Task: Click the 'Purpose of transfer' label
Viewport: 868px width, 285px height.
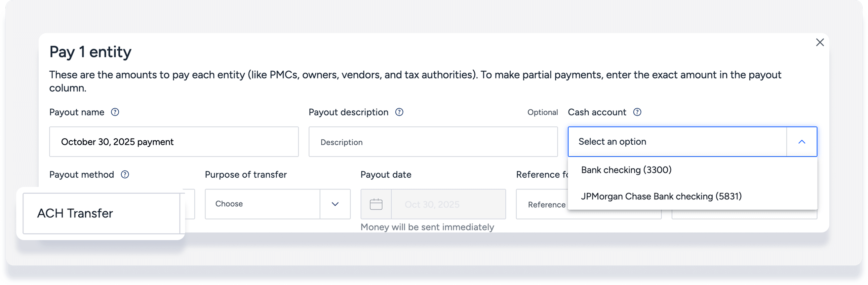Action: tap(246, 174)
